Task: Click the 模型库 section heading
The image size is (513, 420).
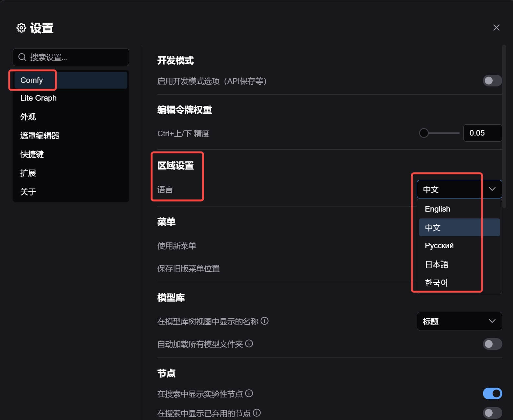Action: point(171,298)
